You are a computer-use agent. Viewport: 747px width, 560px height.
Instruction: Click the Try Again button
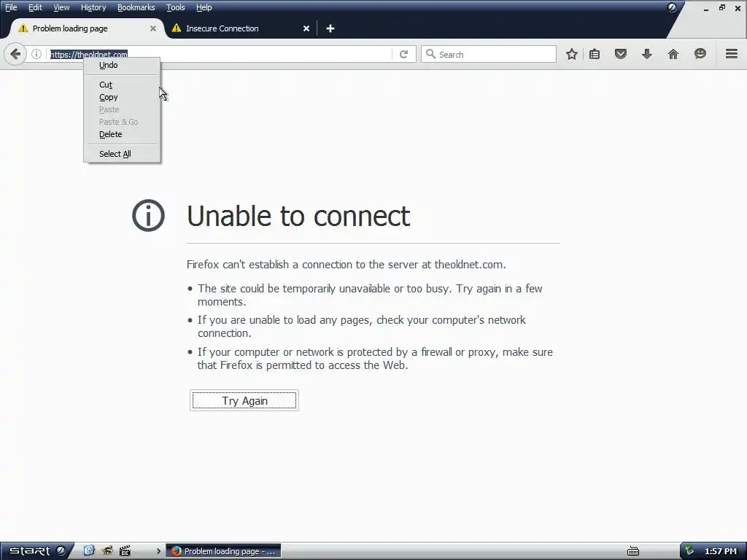[x=244, y=400]
